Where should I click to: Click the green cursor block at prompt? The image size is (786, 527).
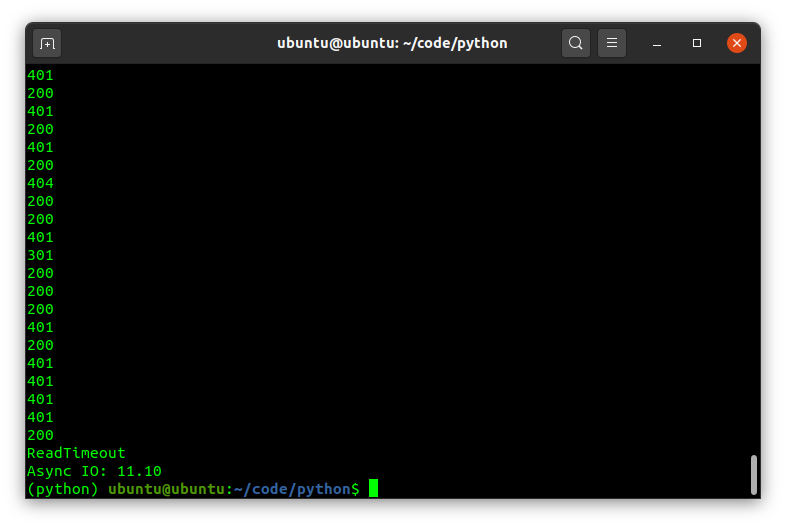click(x=373, y=488)
